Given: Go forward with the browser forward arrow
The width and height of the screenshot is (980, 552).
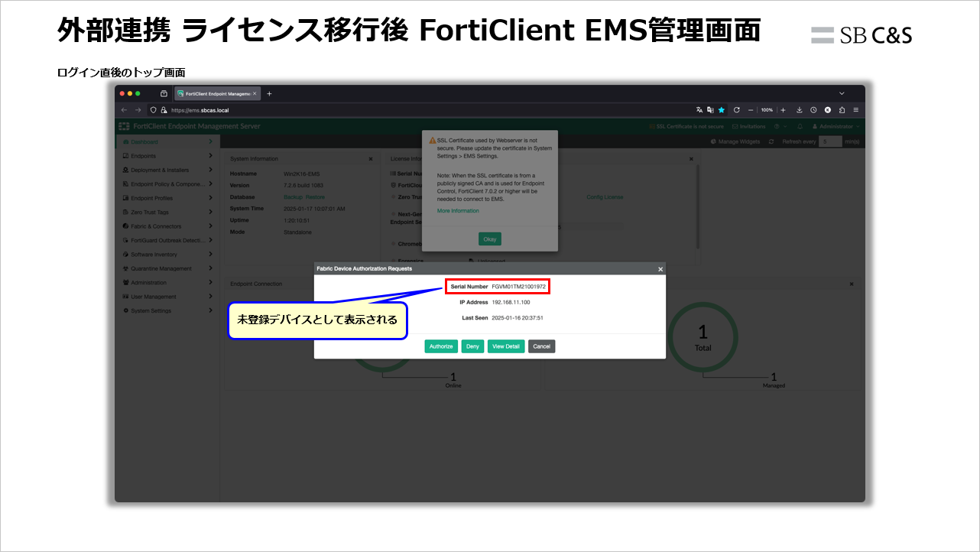Looking at the screenshot, I should [x=138, y=110].
